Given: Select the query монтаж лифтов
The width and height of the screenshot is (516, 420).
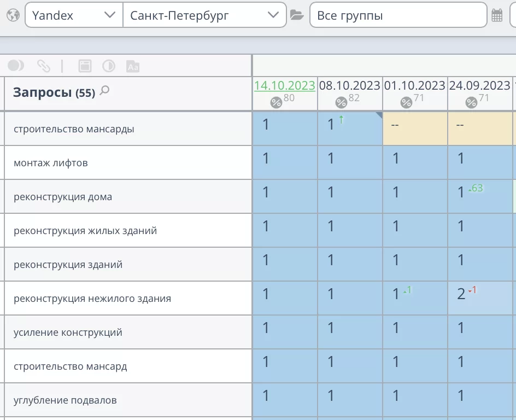Looking at the screenshot, I should [51, 163].
